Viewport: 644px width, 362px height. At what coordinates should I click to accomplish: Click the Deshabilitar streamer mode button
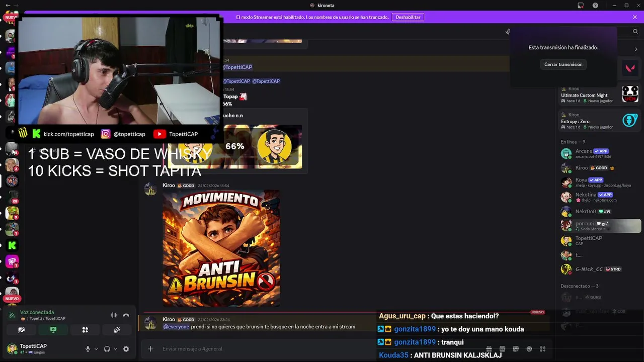coord(408,17)
